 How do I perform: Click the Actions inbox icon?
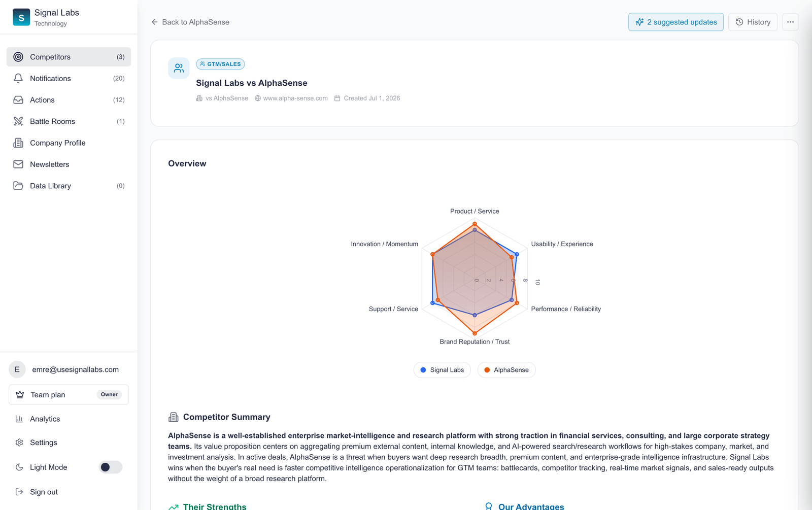18,100
